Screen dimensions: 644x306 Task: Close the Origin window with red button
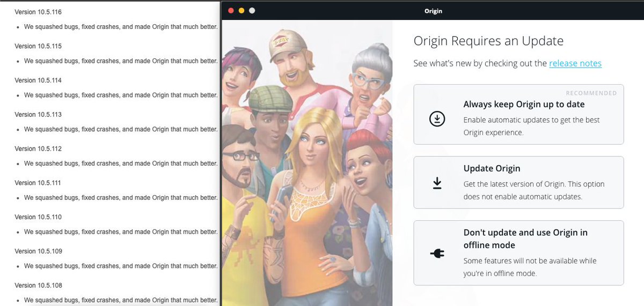231,11
